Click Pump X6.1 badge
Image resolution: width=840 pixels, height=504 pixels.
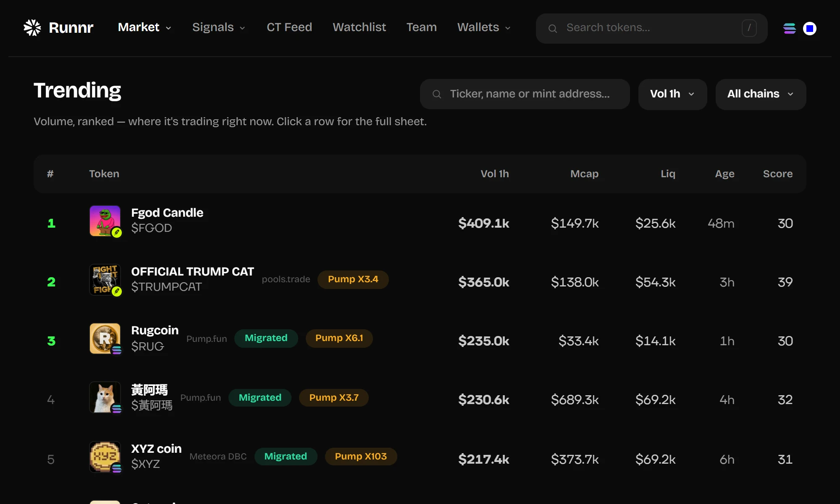[339, 338]
